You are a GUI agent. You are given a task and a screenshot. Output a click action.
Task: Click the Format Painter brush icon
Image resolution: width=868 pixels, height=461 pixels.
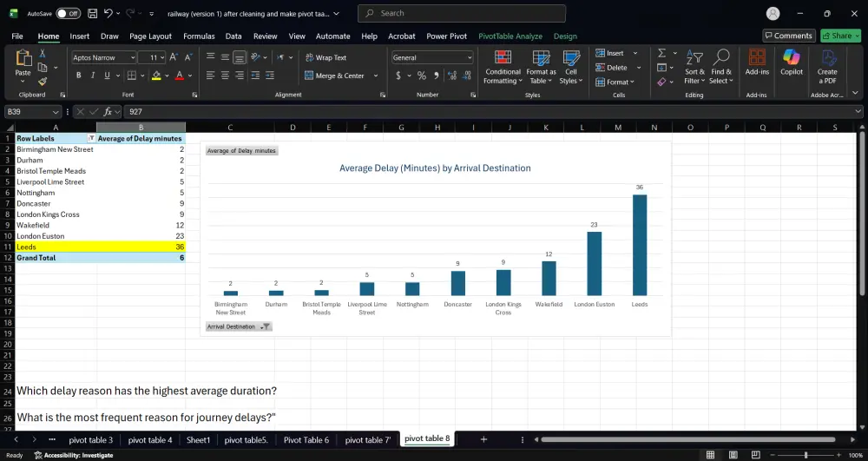(42, 82)
